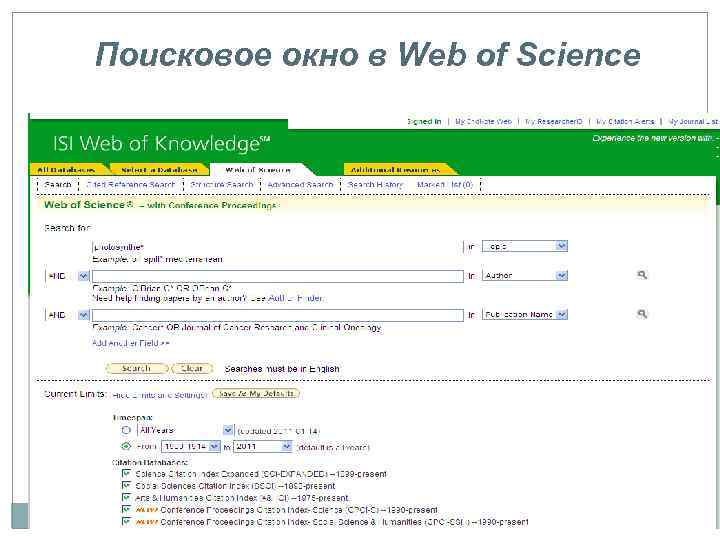Image resolution: width=720 pixels, height=540 pixels.
Task: Open Structure Search
Action: 222,185
